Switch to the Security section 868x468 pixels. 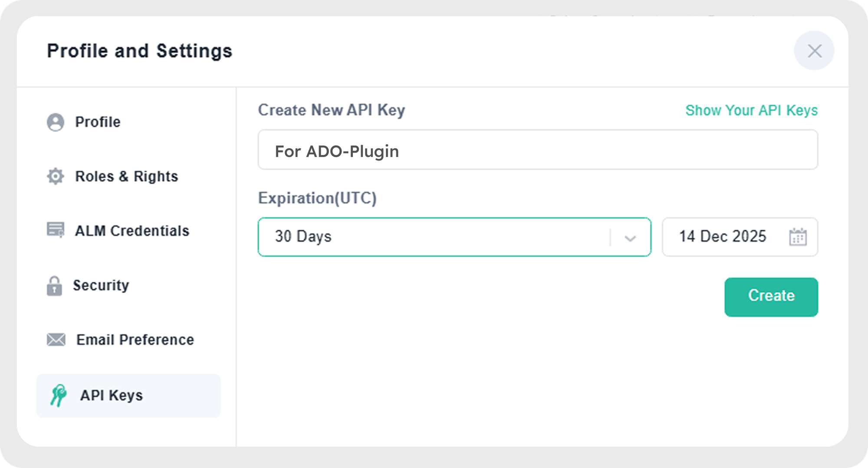[x=101, y=285]
